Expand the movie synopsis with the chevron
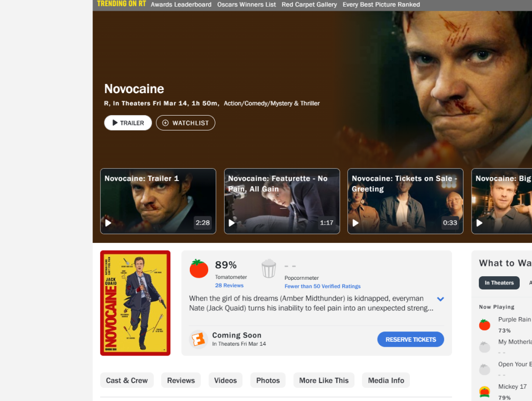Viewport: 532px width, 401px height. tap(440, 299)
